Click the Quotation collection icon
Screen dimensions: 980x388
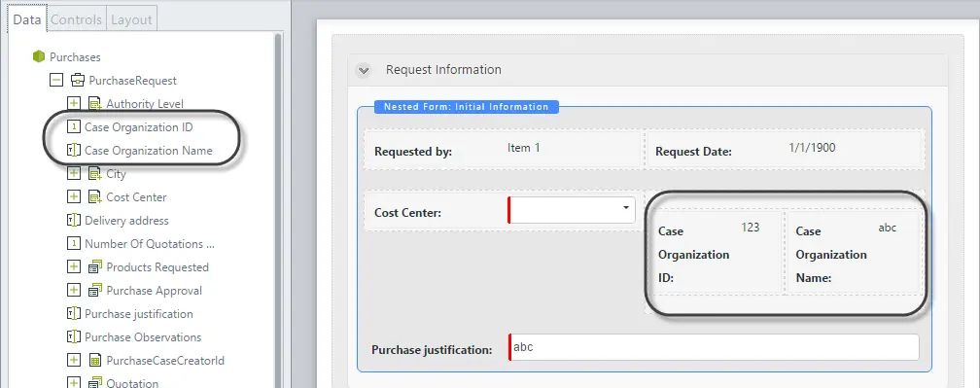pyautogui.click(x=95, y=382)
